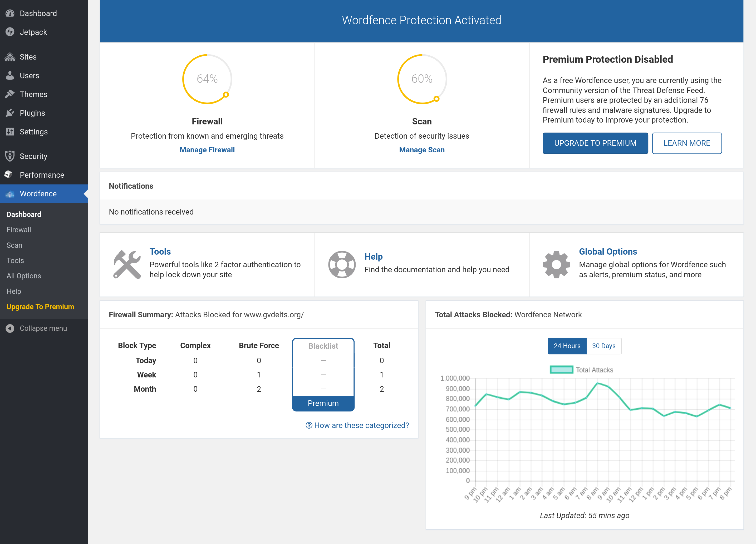
Task: Click the Plugins plug icon
Action: pyautogui.click(x=10, y=113)
